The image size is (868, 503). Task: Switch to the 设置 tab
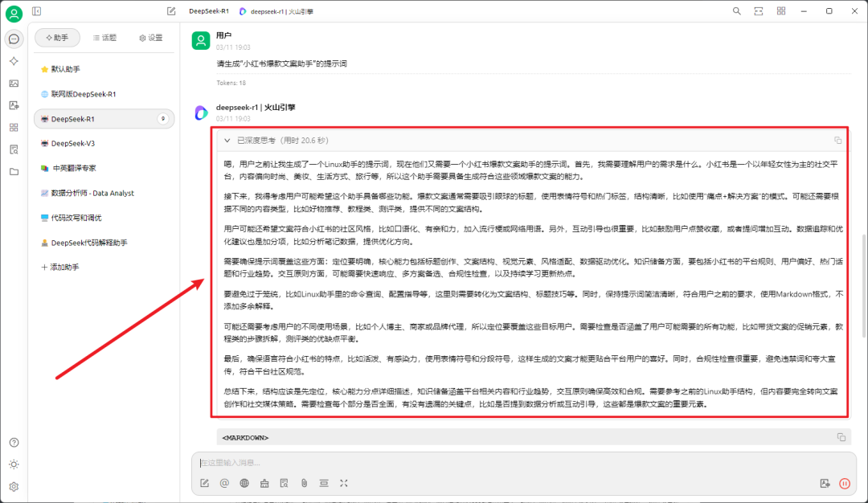pos(151,38)
